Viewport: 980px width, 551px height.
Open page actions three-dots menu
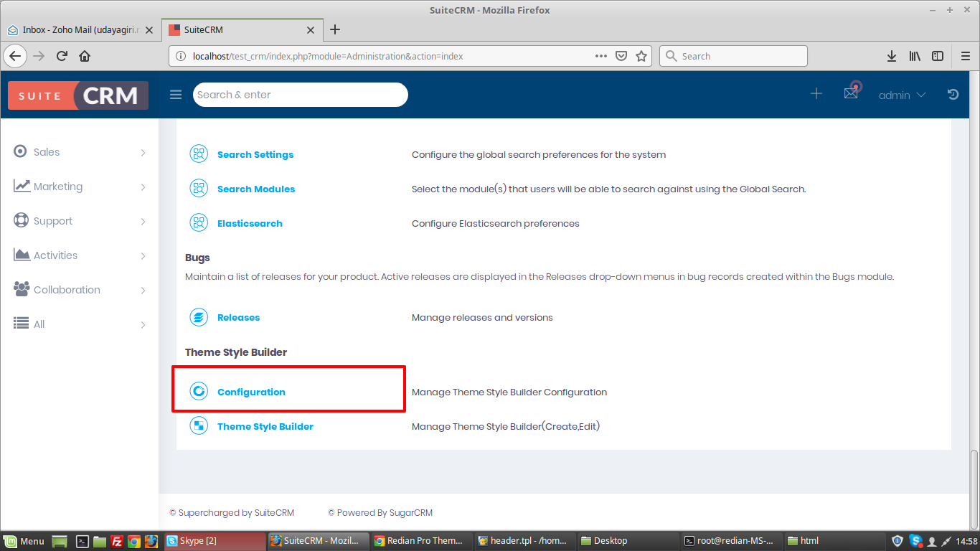point(601,56)
